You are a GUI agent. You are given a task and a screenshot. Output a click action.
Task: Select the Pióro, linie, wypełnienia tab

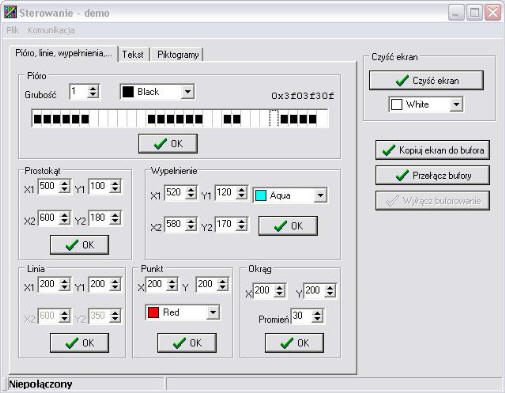(63, 53)
